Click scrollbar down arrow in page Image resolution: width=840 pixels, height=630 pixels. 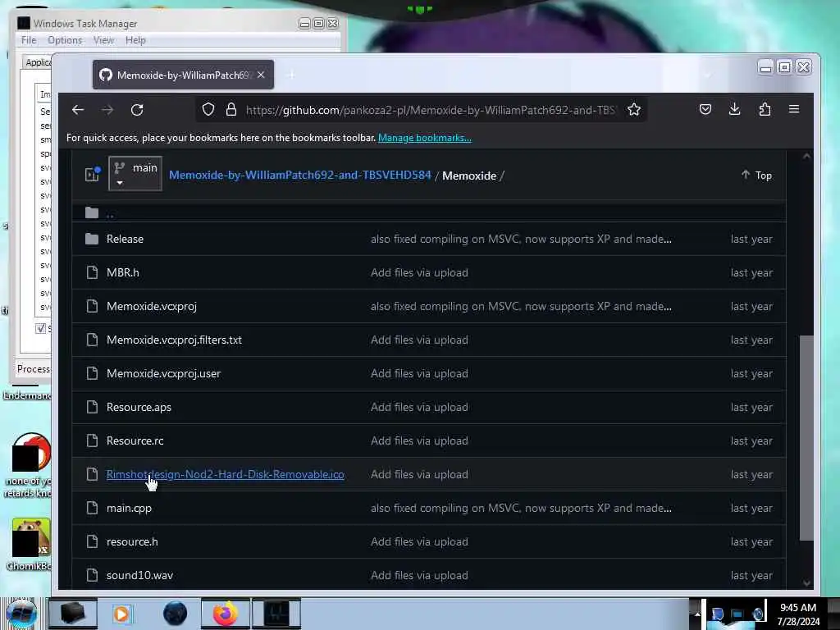[807, 583]
